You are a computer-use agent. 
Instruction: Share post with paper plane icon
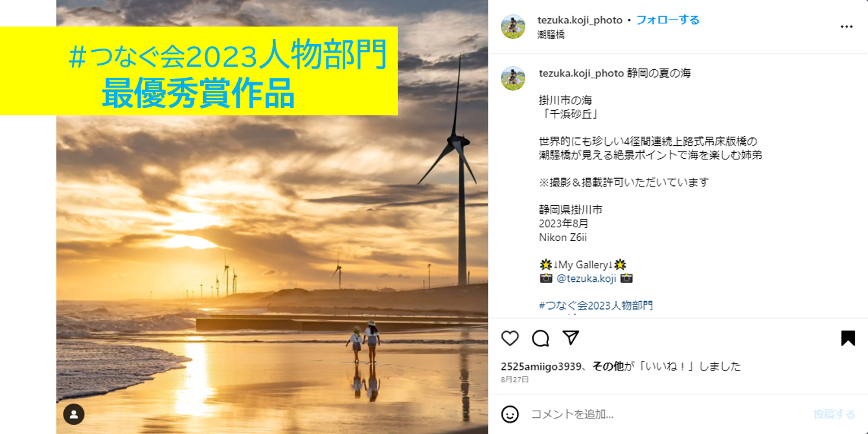571,337
